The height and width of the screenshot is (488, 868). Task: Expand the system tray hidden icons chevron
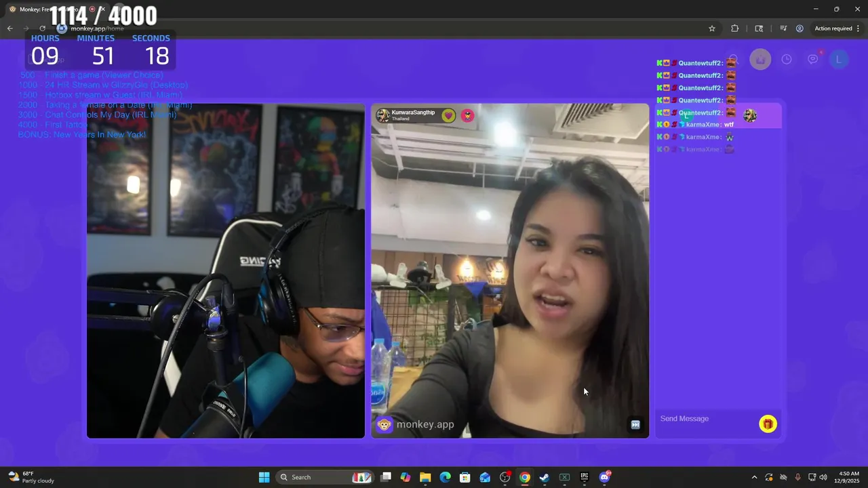[x=754, y=477]
